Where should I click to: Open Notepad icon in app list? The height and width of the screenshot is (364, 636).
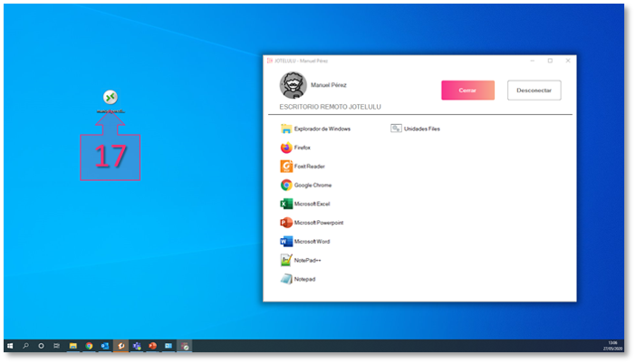tap(286, 279)
